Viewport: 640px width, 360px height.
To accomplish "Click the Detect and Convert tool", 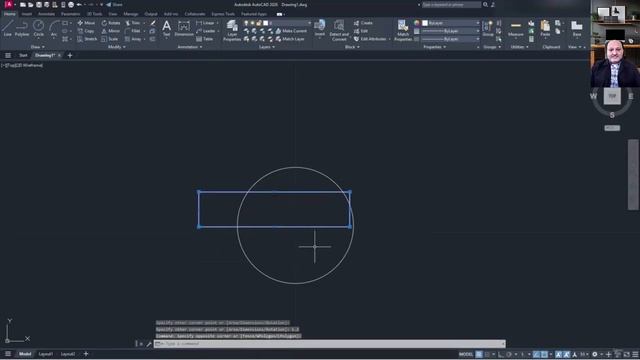I will click(339, 31).
